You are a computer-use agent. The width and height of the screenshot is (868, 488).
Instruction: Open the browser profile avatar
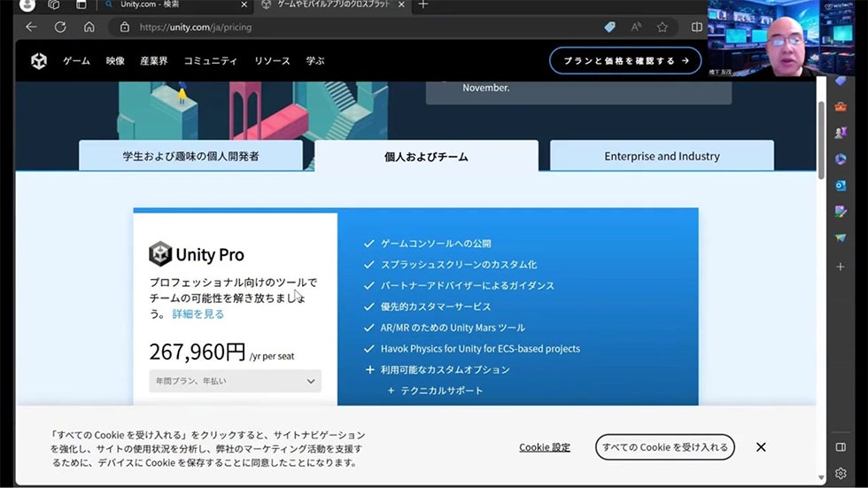(27, 5)
